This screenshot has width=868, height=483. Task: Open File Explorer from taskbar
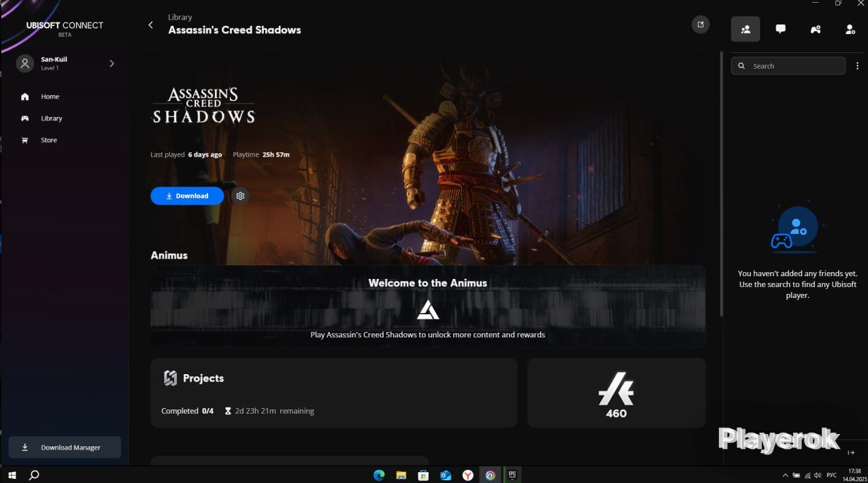click(401, 476)
